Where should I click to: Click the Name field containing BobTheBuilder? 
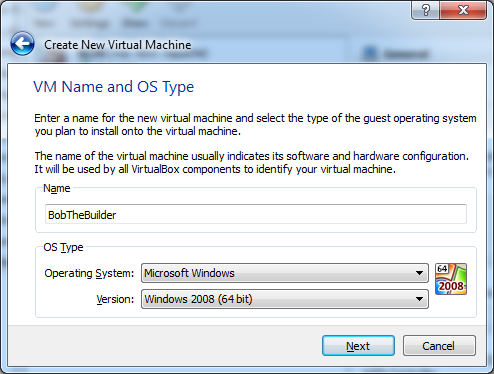click(x=256, y=214)
